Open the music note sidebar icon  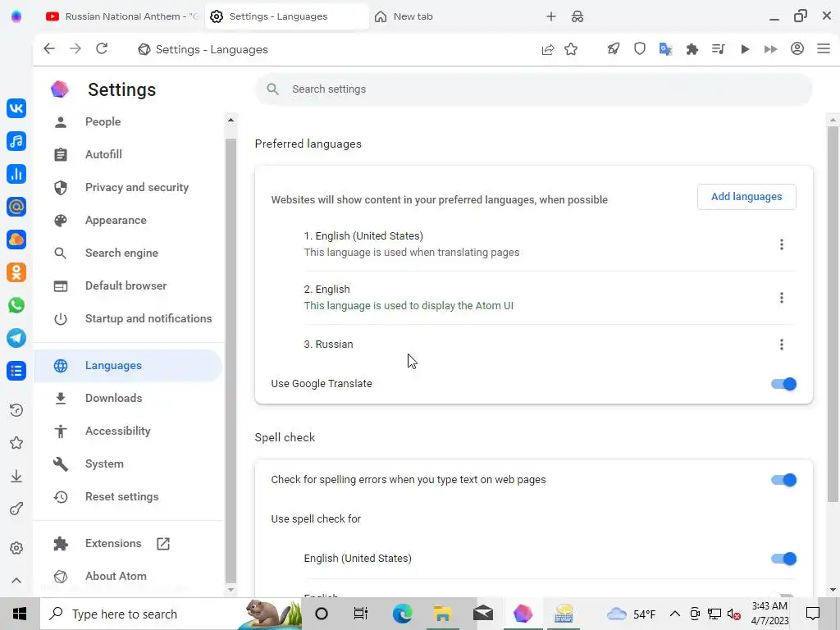[x=16, y=141]
